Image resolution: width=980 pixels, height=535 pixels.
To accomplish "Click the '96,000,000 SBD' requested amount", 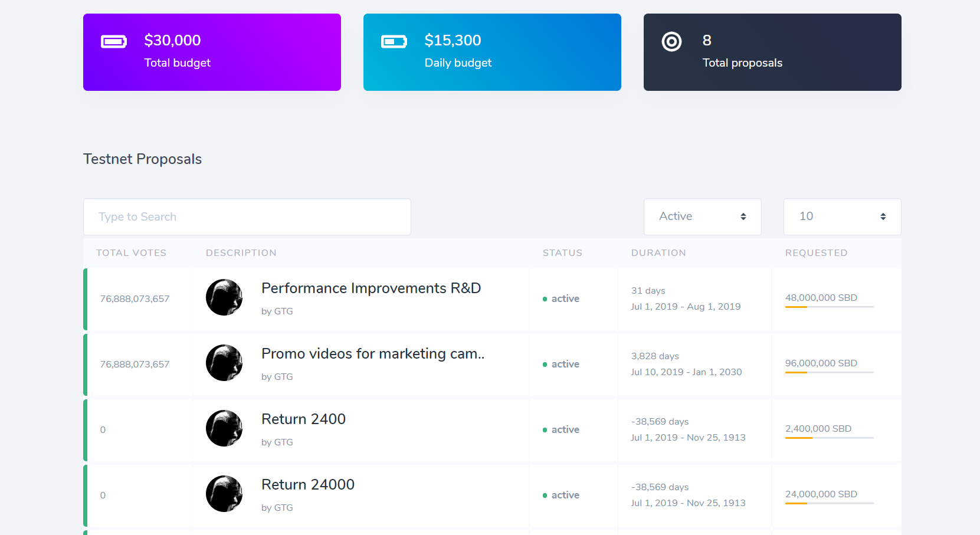I will (x=821, y=363).
